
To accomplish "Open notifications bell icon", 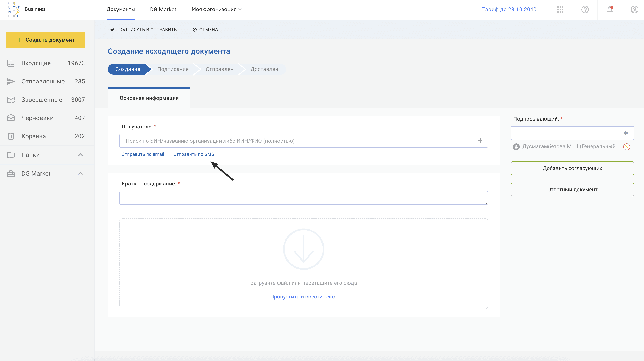I will click(610, 10).
